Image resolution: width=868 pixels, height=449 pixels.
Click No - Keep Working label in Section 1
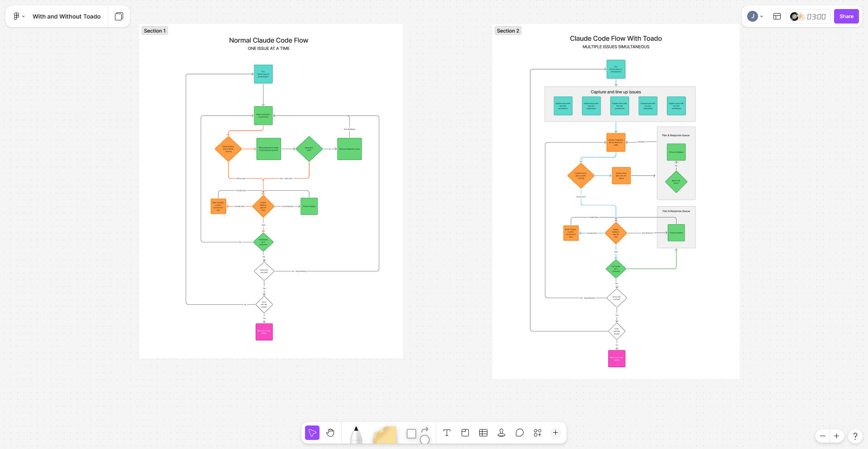299,271
